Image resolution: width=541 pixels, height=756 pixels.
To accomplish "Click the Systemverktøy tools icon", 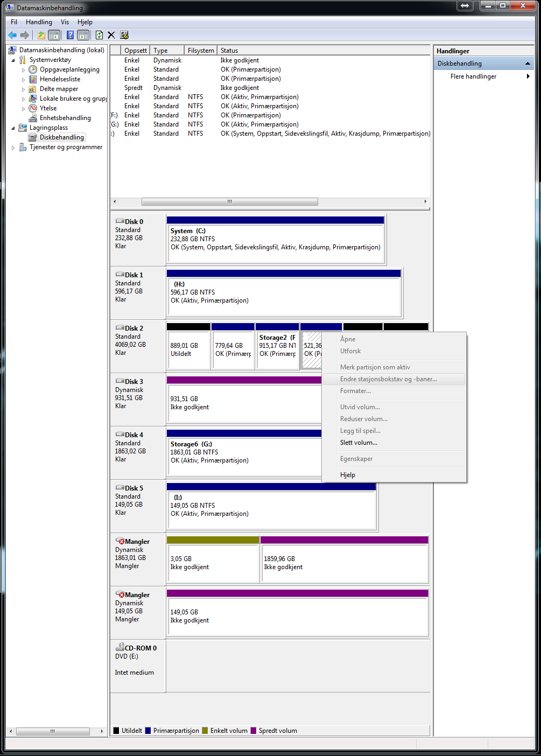I will click(23, 60).
